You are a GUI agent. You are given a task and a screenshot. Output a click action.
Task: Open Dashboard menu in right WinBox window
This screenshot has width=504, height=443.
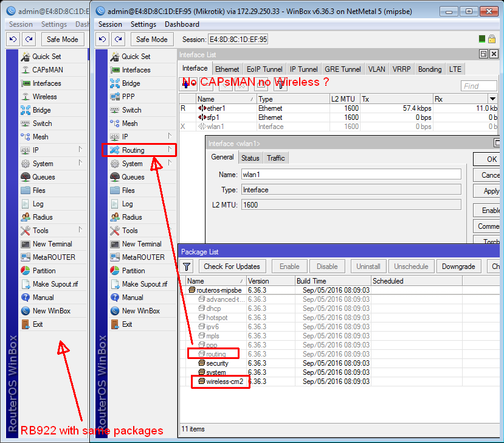click(182, 24)
